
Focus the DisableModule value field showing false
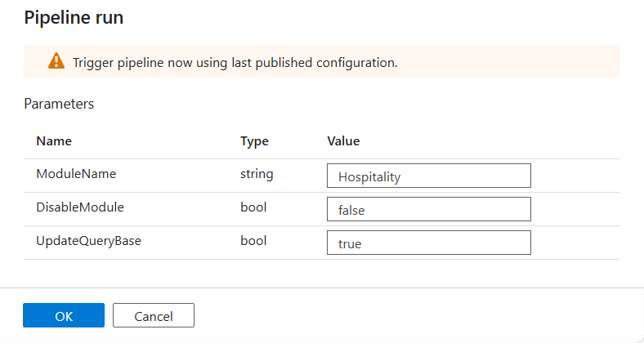pyautogui.click(x=428, y=209)
